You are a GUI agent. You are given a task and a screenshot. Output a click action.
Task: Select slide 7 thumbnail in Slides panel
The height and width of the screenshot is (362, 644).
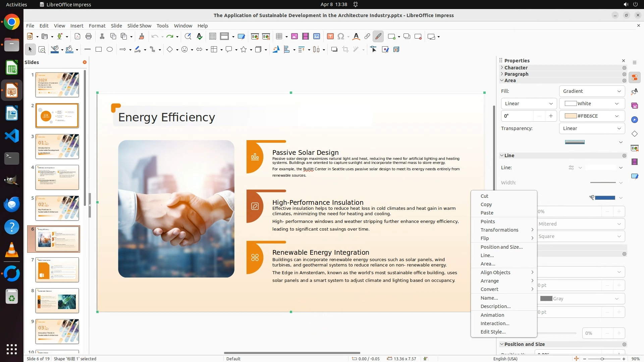click(57, 270)
